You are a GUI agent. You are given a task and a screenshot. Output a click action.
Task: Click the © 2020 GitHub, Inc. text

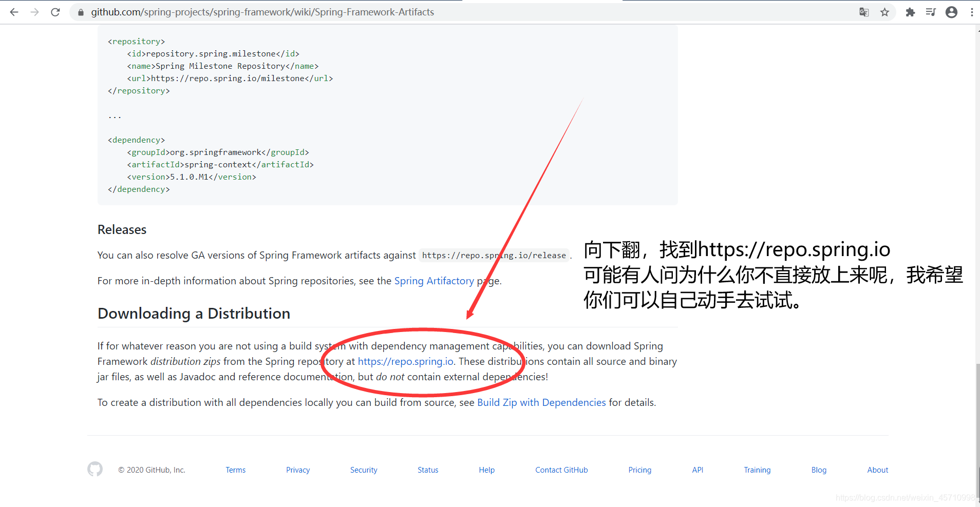click(152, 470)
